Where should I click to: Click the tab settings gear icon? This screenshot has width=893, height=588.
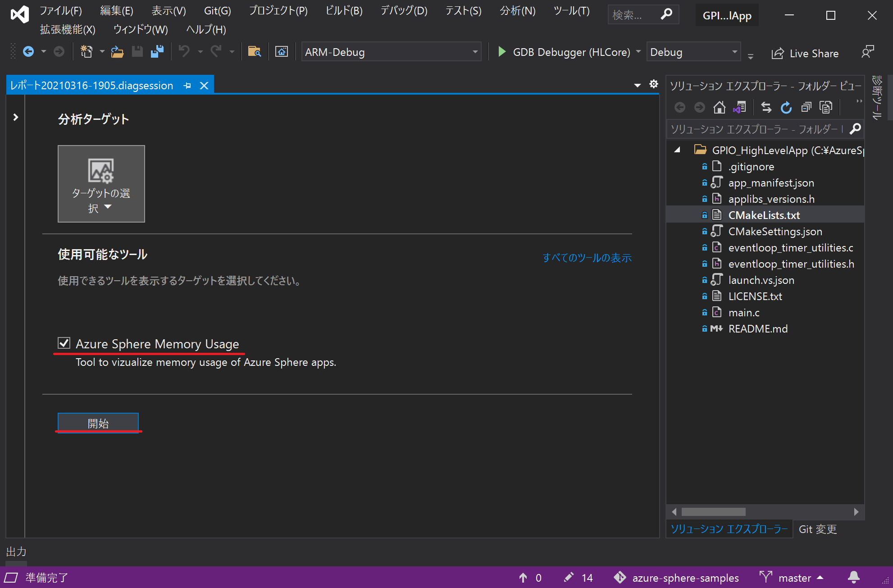click(653, 84)
